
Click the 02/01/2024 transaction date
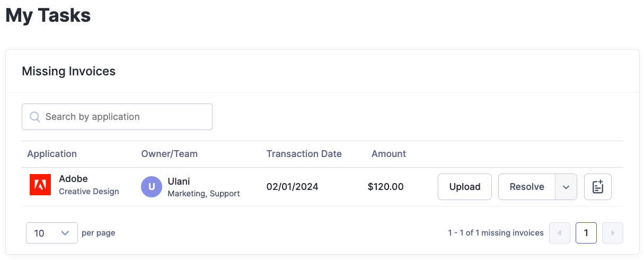tap(293, 187)
